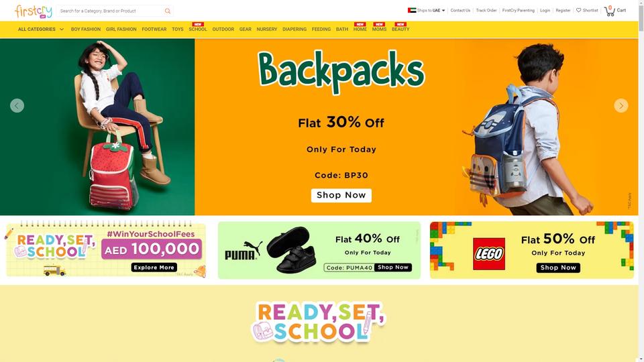Click the FirstCry logo
This screenshot has width=644, height=362.
pyautogui.click(x=34, y=11)
